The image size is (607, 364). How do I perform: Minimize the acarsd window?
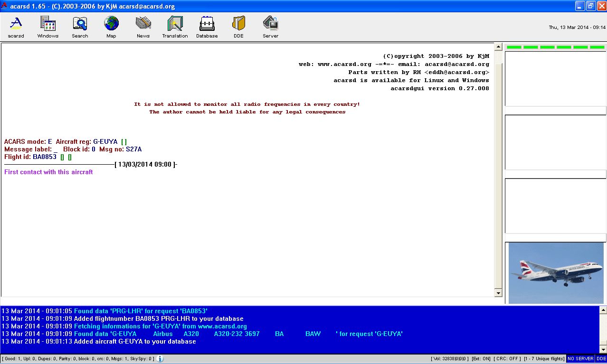click(x=580, y=6)
